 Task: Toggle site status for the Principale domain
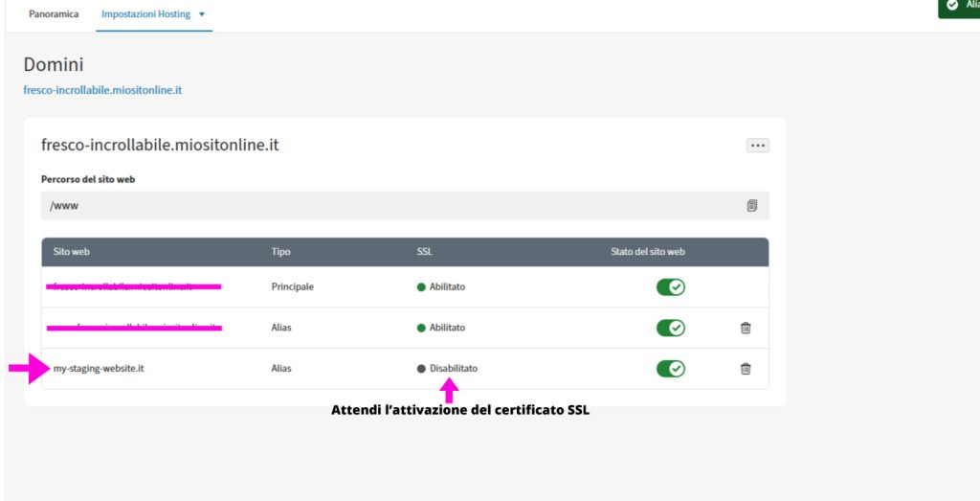[670, 287]
